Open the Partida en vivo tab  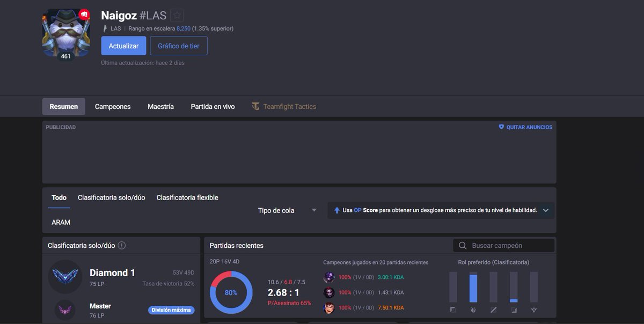click(213, 106)
